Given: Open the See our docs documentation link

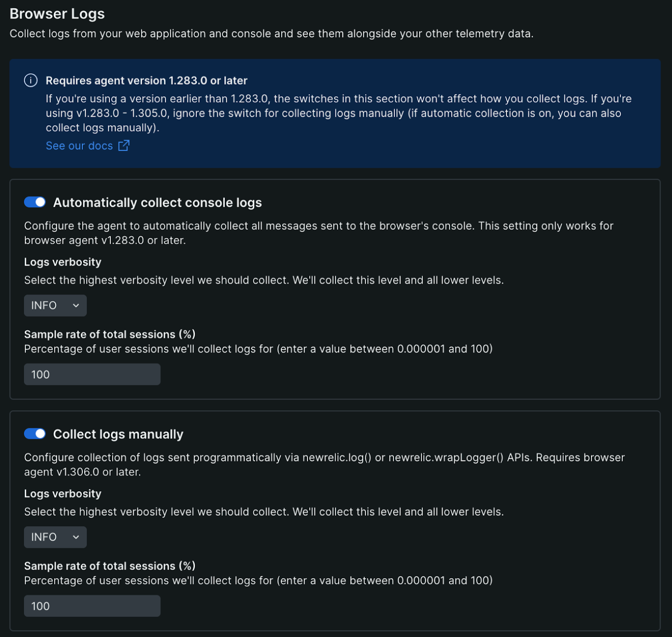Looking at the screenshot, I should (79, 146).
